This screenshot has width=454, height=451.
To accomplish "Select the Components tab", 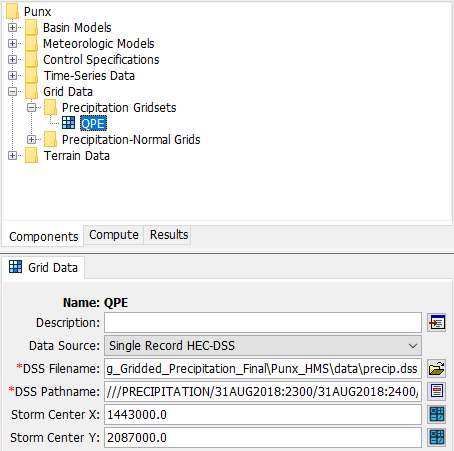I will 43,236.
